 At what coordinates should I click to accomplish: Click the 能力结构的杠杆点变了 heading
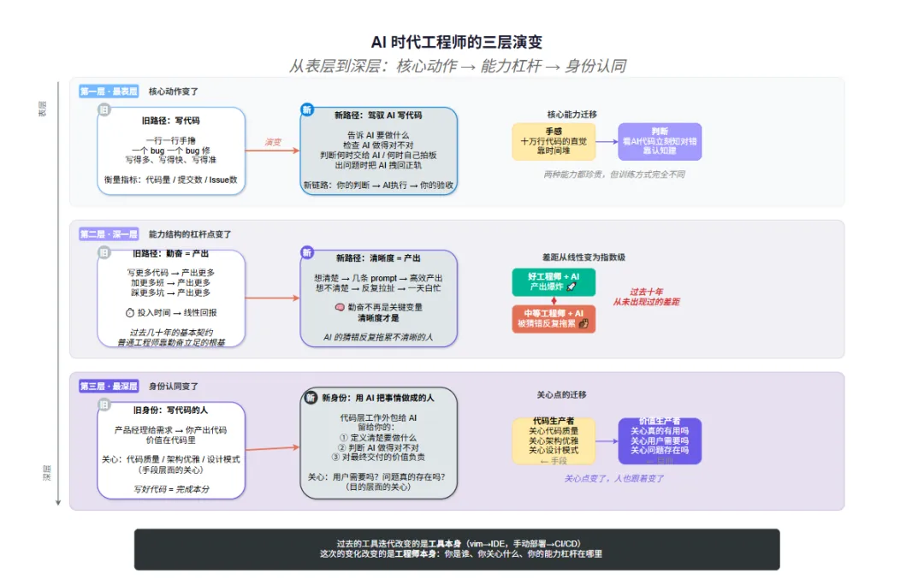[190, 233]
